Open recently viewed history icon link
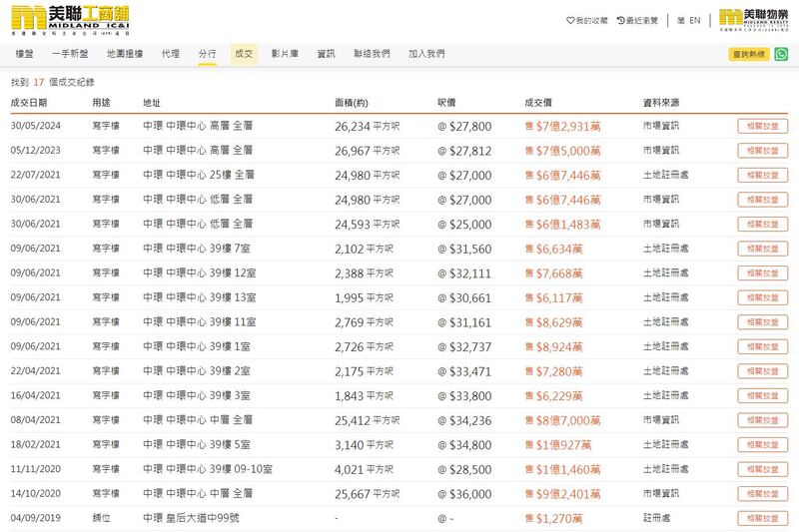The image size is (799, 532). pyautogui.click(x=637, y=20)
